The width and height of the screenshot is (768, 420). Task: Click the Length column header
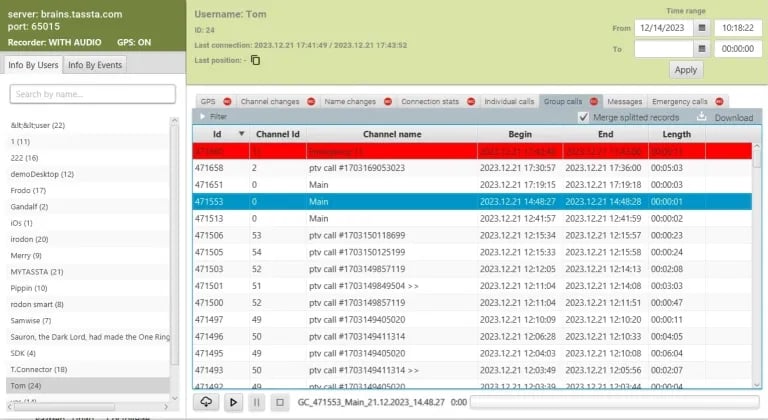(676, 134)
